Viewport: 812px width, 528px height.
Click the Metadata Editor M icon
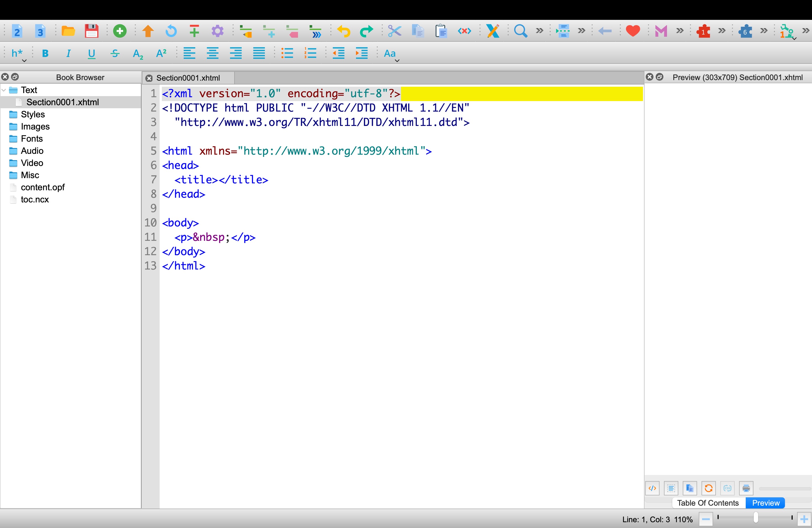[x=661, y=31]
